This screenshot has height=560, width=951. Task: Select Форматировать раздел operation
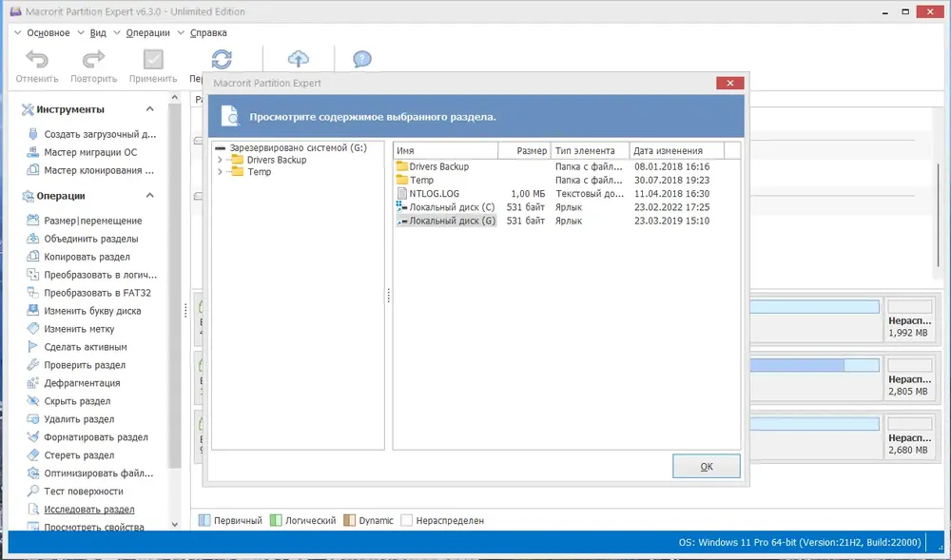[x=96, y=437]
